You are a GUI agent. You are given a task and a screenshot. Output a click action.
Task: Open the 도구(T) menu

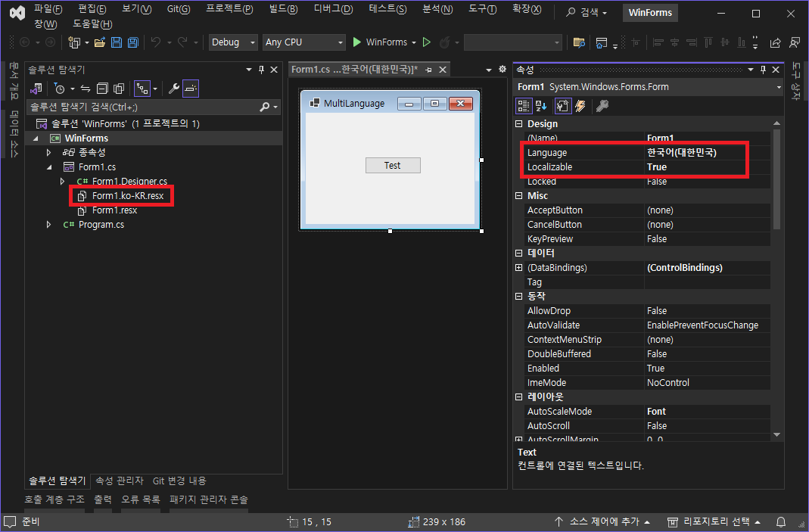pos(482,9)
